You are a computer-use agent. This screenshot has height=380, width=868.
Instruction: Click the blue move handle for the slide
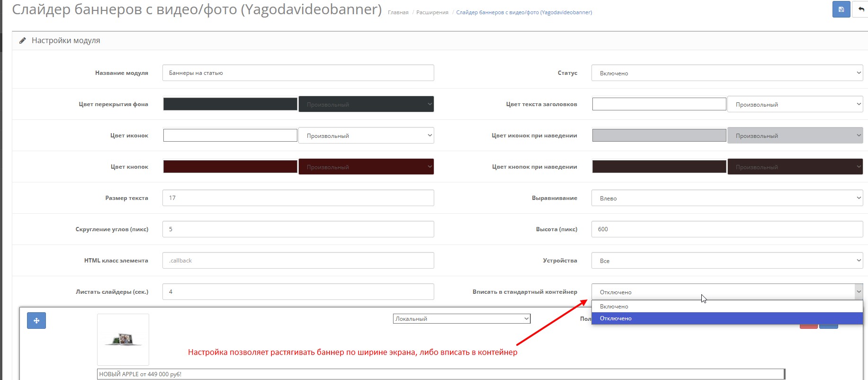pos(36,321)
